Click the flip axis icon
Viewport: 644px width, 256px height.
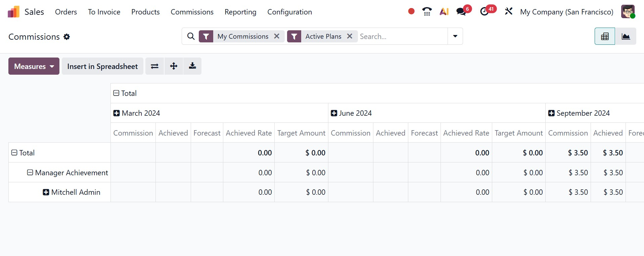point(154,66)
